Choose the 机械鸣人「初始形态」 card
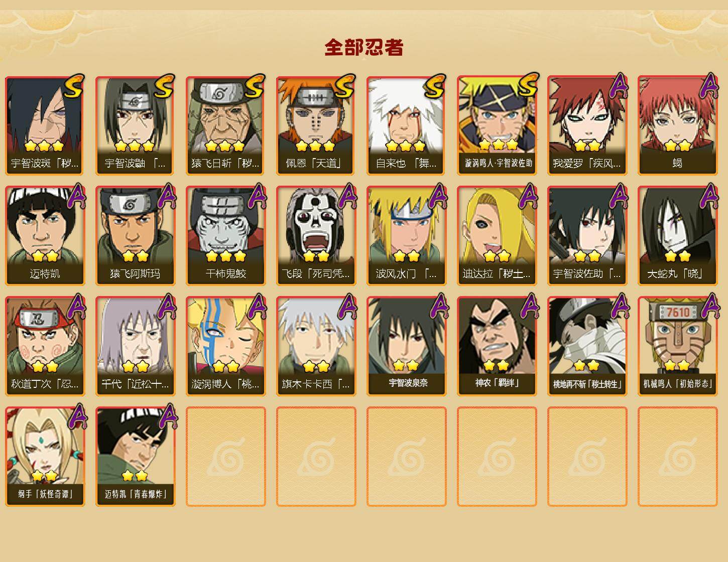728x562 pixels. coord(677,346)
